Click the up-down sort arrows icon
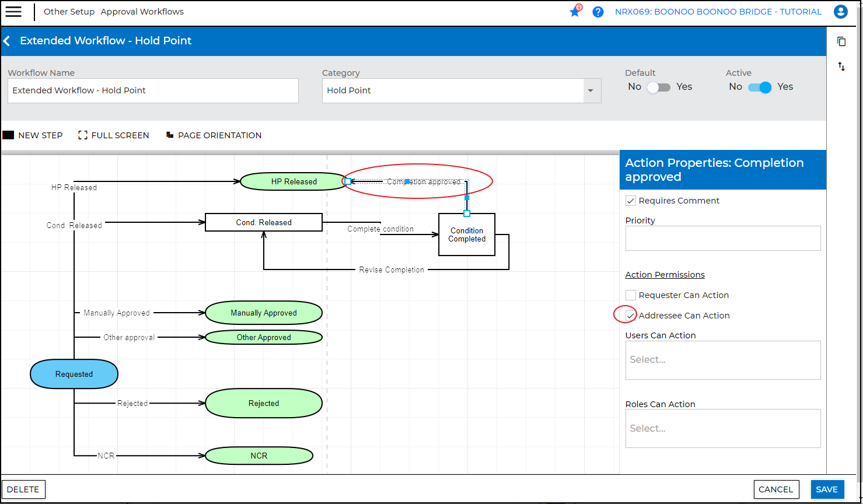 [841, 66]
